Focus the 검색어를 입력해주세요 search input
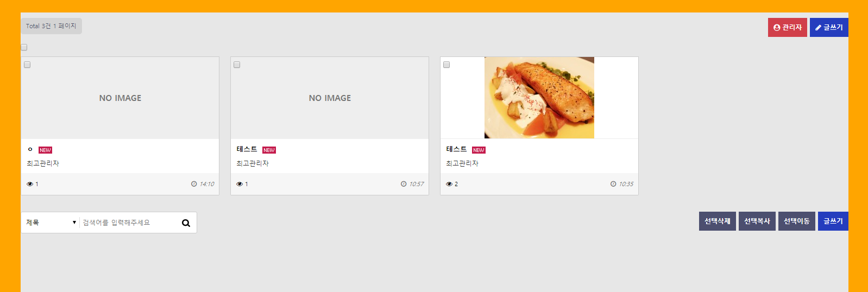This screenshot has height=292, width=868. coord(128,223)
